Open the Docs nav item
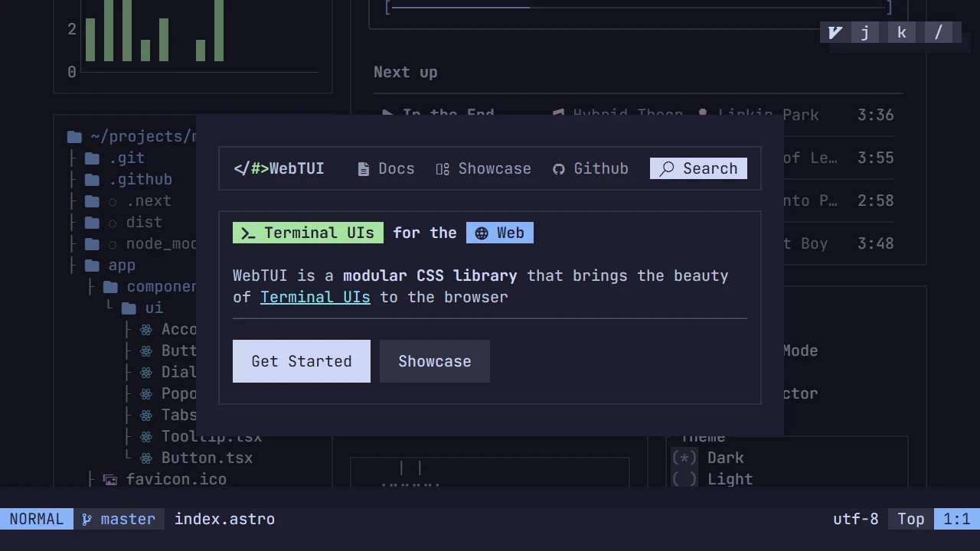Screen dimensions: 980x551 click(x=396, y=168)
